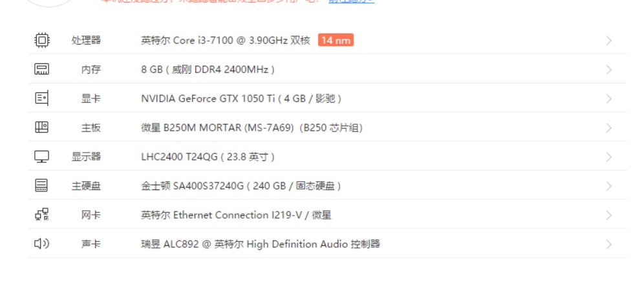Expand the sound card row chevron
644x282 pixels.
[608, 244]
